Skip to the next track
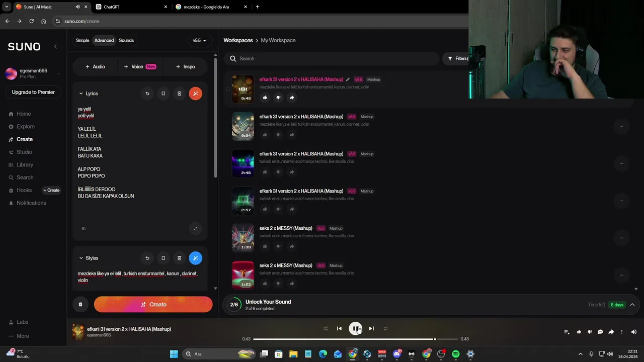Screen dimensions: 644x362 (x=371, y=328)
